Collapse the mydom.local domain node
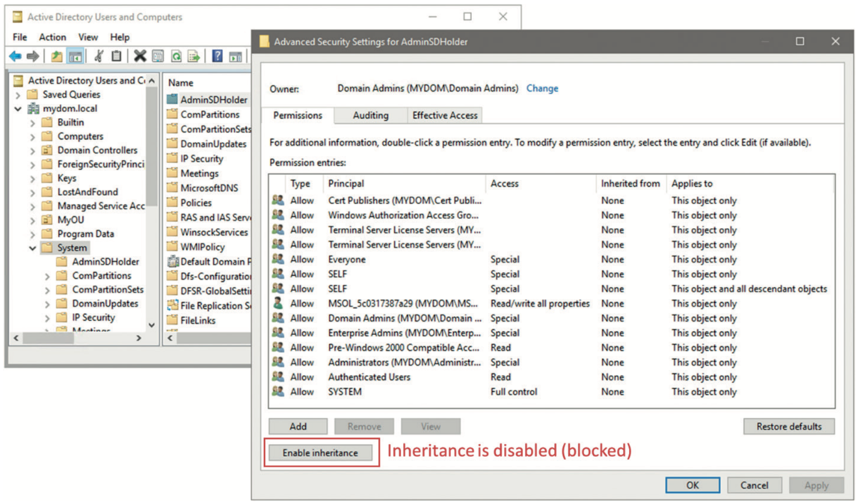Image resolution: width=858 pixels, height=504 pixels. pos(17,108)
